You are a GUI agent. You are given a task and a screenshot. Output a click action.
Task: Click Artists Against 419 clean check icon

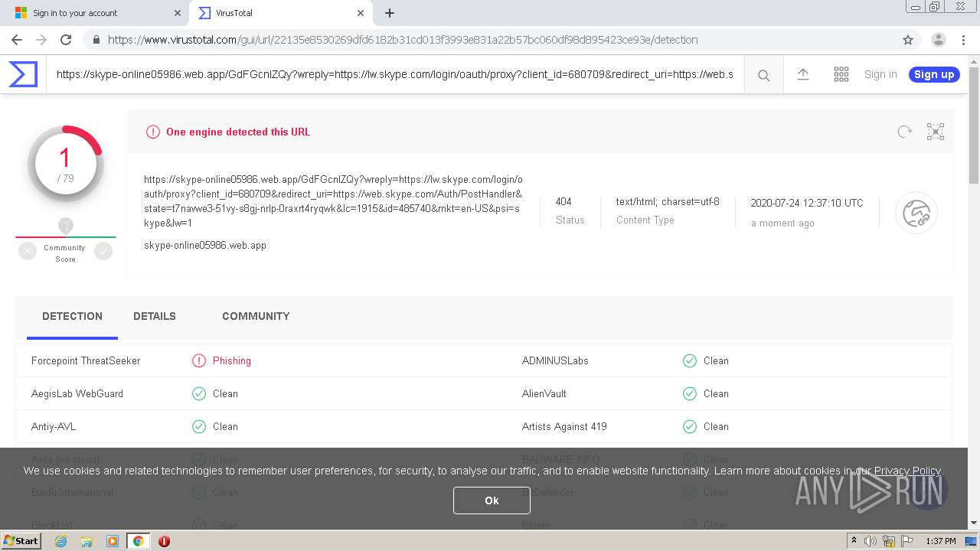pos(690,426)
